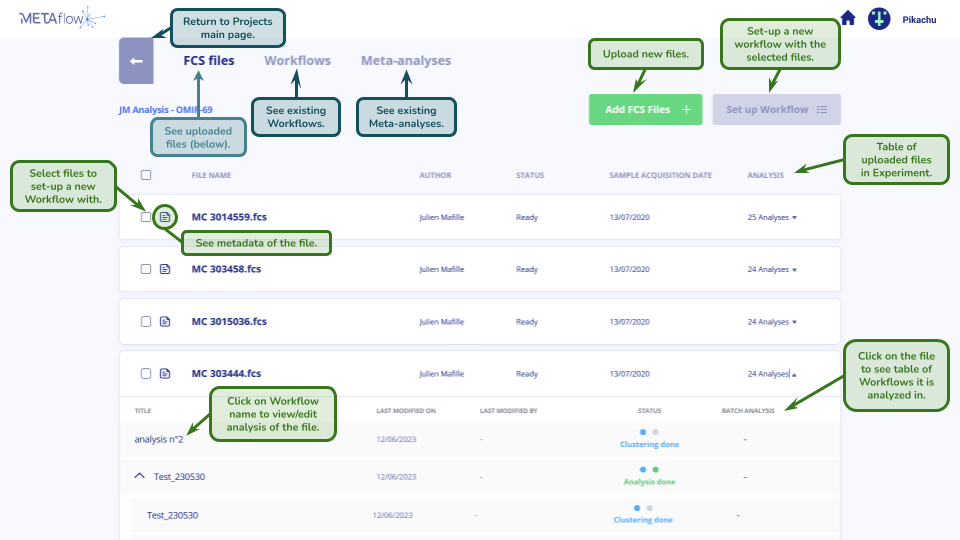
Task: Expand the 25 Analyses dropdown
Action: pyautogui.click(x=772, y=217)
